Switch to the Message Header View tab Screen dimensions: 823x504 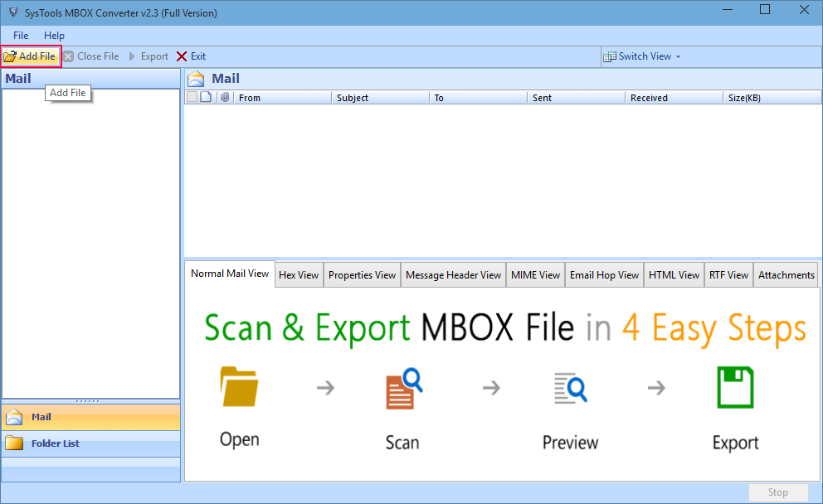453,275
